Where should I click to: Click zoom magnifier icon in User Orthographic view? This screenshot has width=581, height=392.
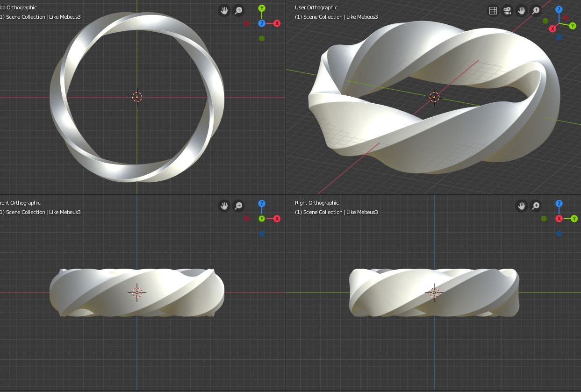click(536, 10)
